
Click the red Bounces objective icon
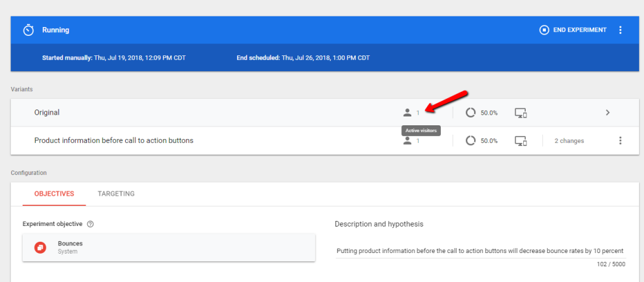pos(40,247)
